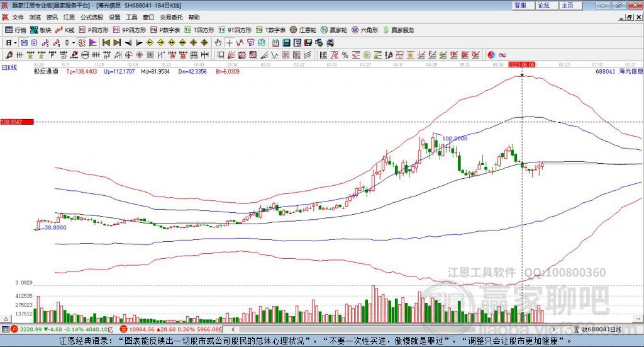Switch to the K线 candlestick chart
This screenshot has width=644, height=347.
click(x=65, y=30)
